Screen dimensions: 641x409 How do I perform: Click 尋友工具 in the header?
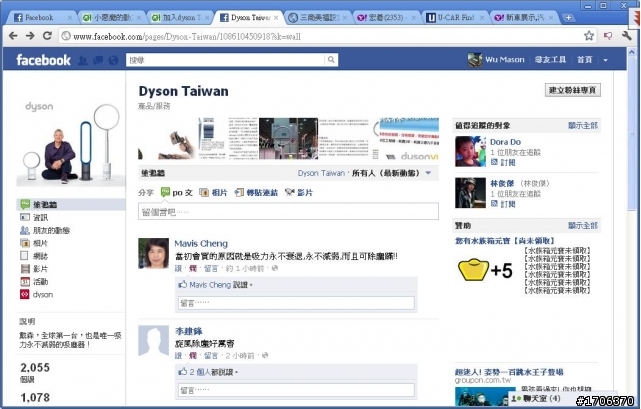point(550,60)
